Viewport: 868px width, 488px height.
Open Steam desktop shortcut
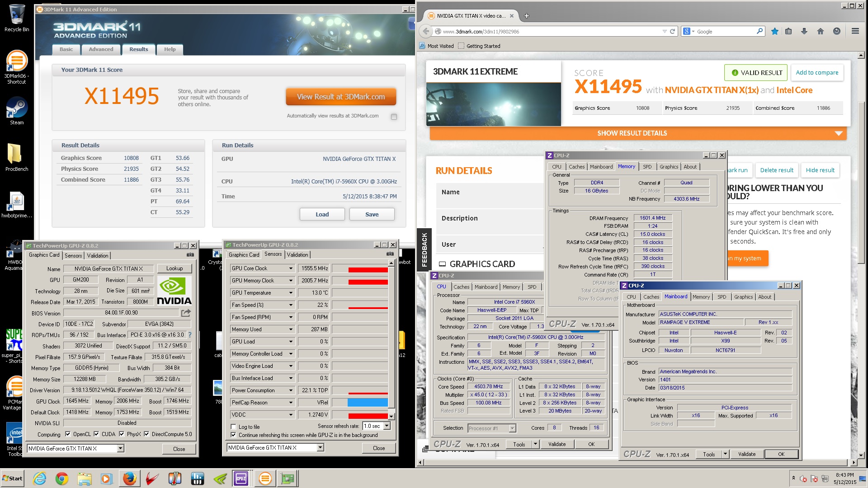tap(17, 111)
